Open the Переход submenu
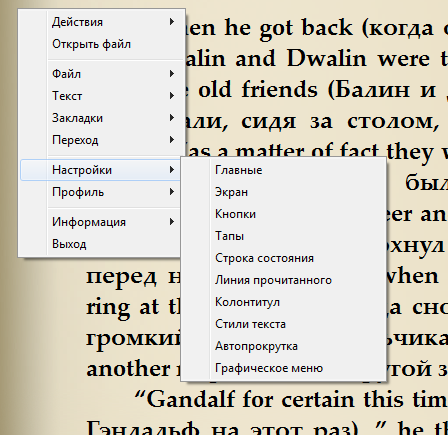 (x=100, y=140)
